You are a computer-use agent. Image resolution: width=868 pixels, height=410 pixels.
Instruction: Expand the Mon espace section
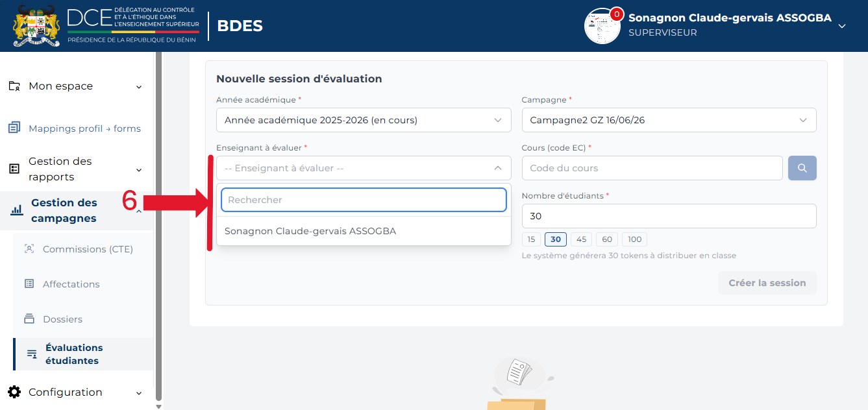pos(139,87)
